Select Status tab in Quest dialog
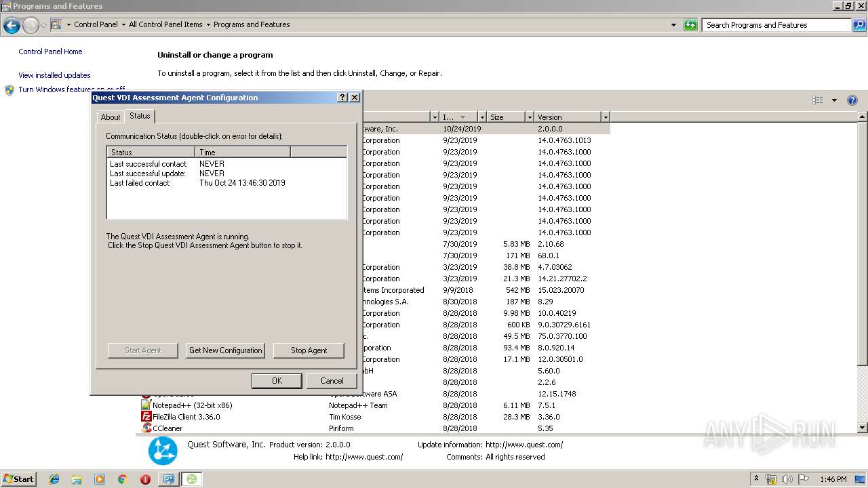The image size is (868, 488). pyautogui.click(x=140, y=116)
